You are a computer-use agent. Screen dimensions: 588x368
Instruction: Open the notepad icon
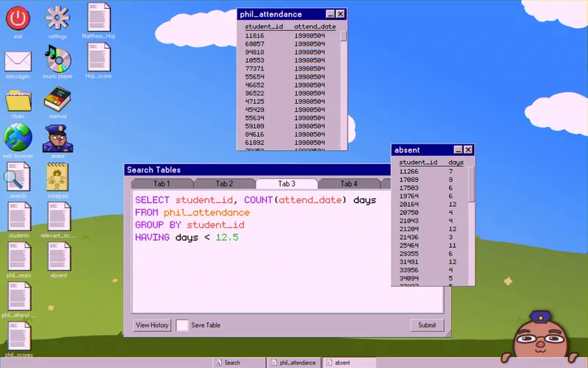[x=57, y=177]
